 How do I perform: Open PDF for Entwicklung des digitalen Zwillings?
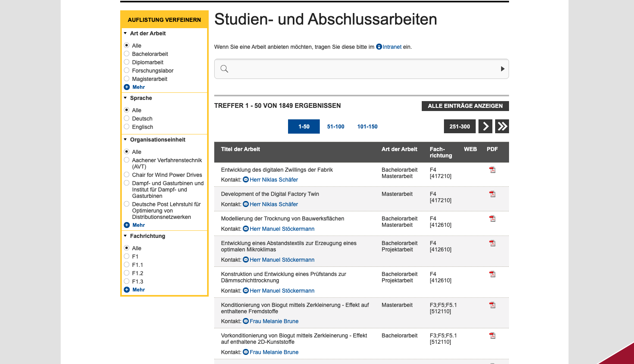pos(492,170)
